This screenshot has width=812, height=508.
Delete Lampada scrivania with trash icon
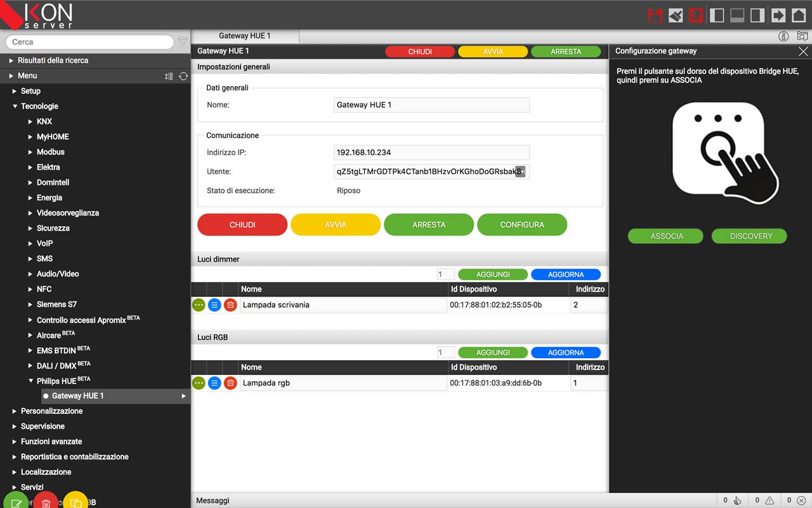pyautogui.click(x=230, y=305)
